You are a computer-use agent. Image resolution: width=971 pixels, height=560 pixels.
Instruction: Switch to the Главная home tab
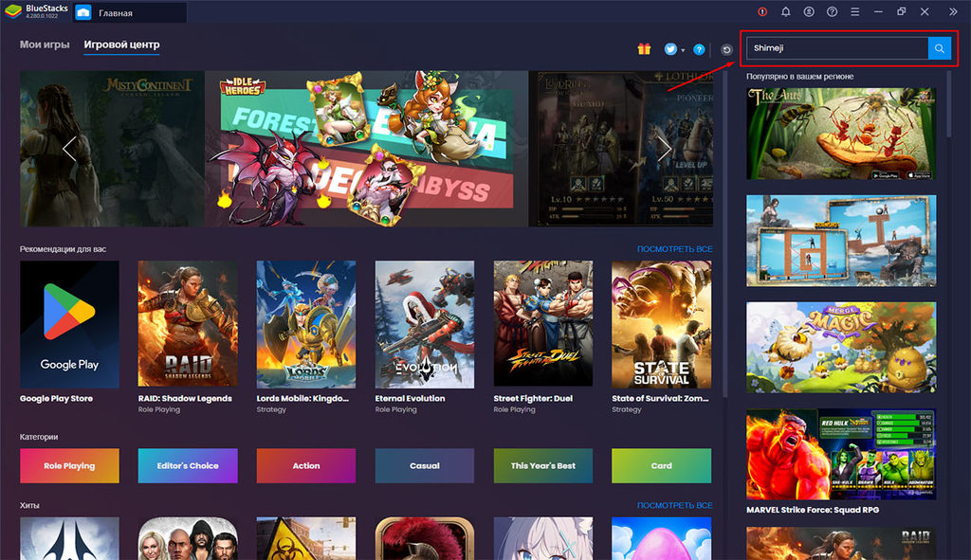[x=130, y=12]
